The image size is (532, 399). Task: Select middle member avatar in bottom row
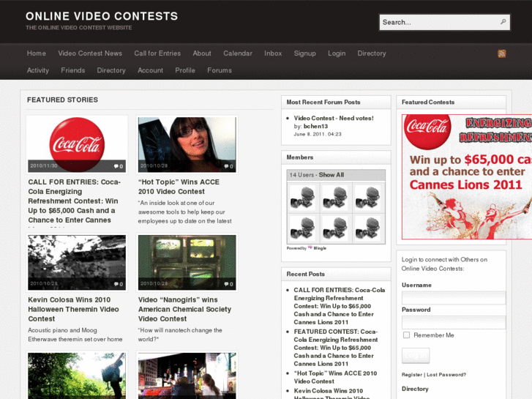[336, 228]
